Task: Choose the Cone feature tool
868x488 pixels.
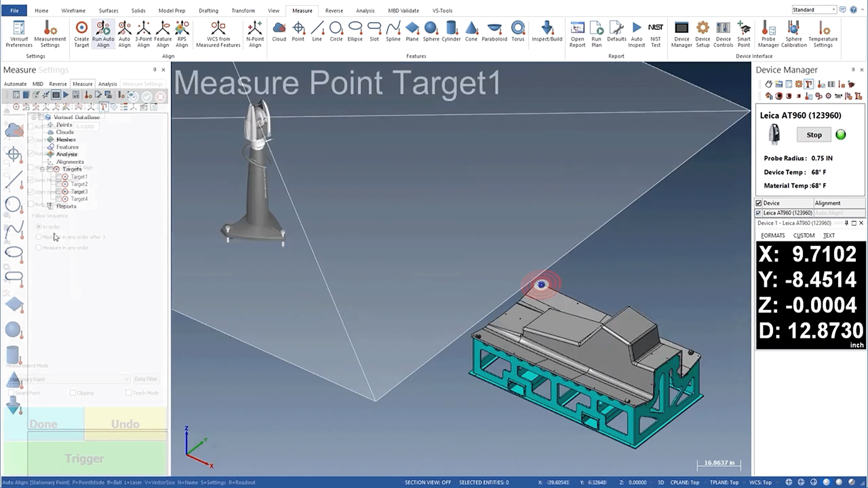Action: 471,32
